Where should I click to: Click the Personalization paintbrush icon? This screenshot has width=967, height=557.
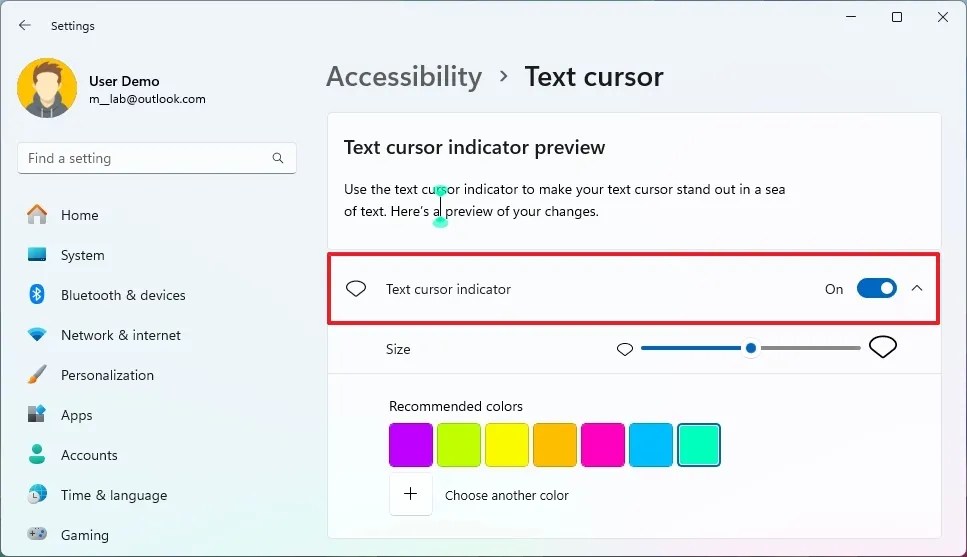click(x=37, y=374)
